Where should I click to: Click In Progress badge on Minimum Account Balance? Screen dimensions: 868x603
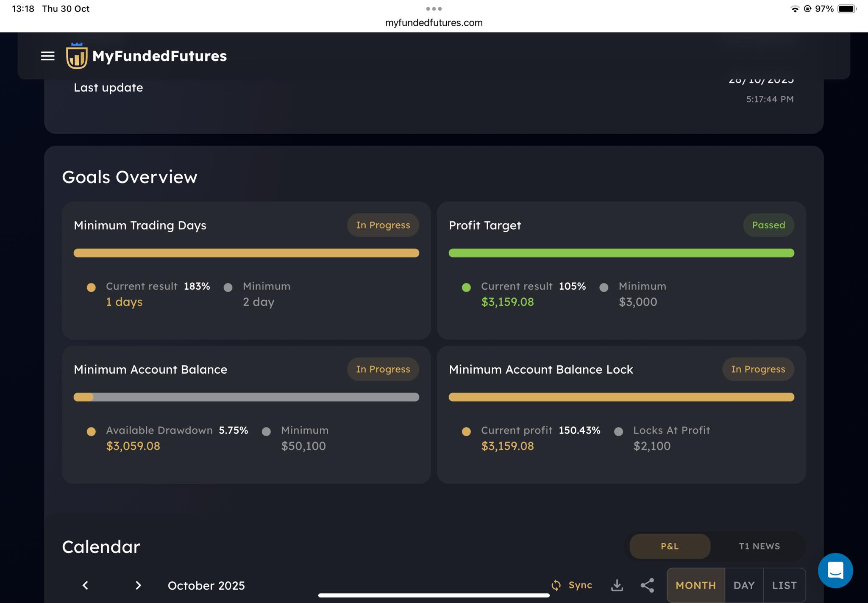(383, 369)
